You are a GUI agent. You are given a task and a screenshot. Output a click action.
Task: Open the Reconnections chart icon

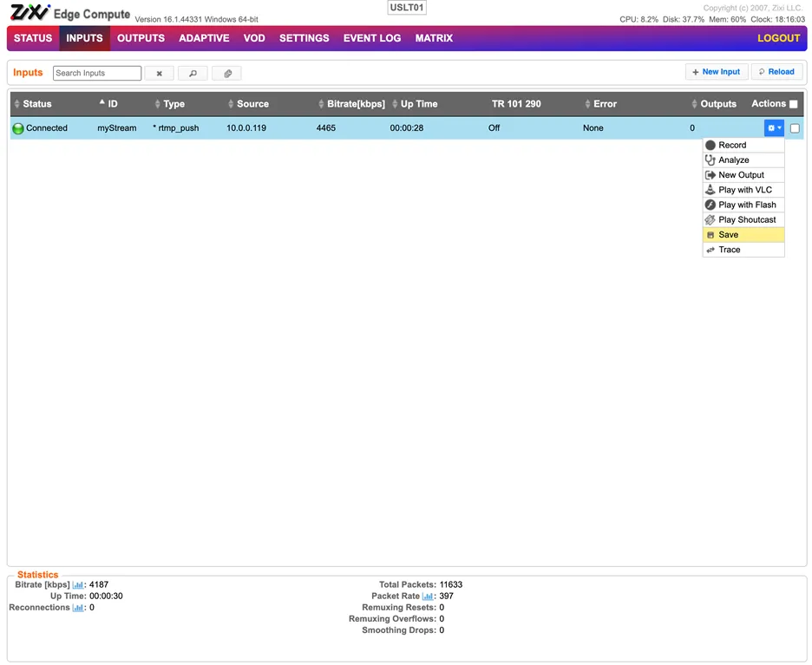click(x=78, y=608)
